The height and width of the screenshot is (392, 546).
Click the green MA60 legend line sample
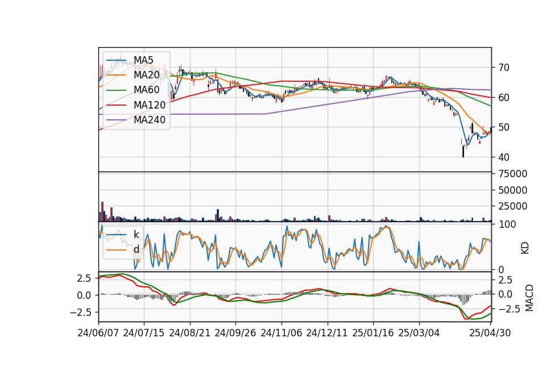tap(116, 90)
